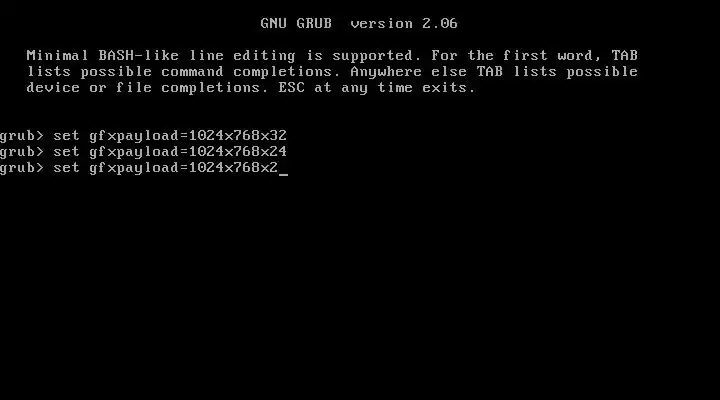Select the 1024x768x24 value in second command
Viewport: 720px width, 400px height.
pyautogui.click(x=237, y=152)
